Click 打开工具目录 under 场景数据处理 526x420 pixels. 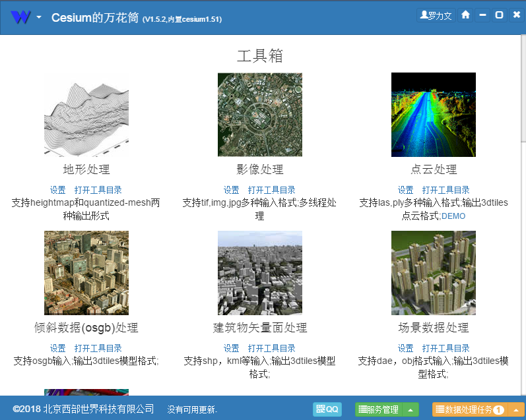click(446, 348)
